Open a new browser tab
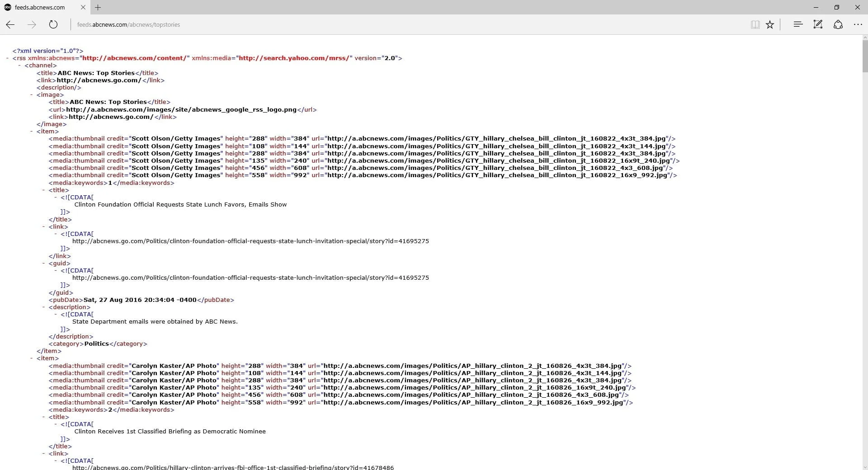 click(98, 7)
